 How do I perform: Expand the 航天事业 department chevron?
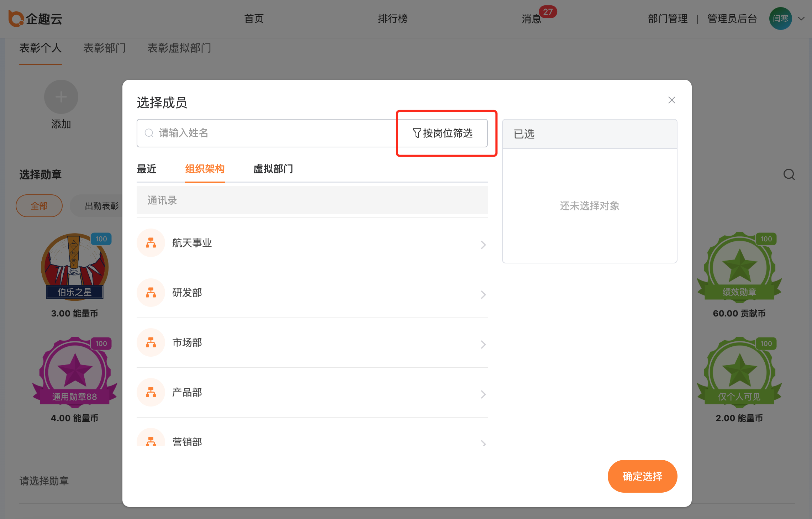[483, 245]
